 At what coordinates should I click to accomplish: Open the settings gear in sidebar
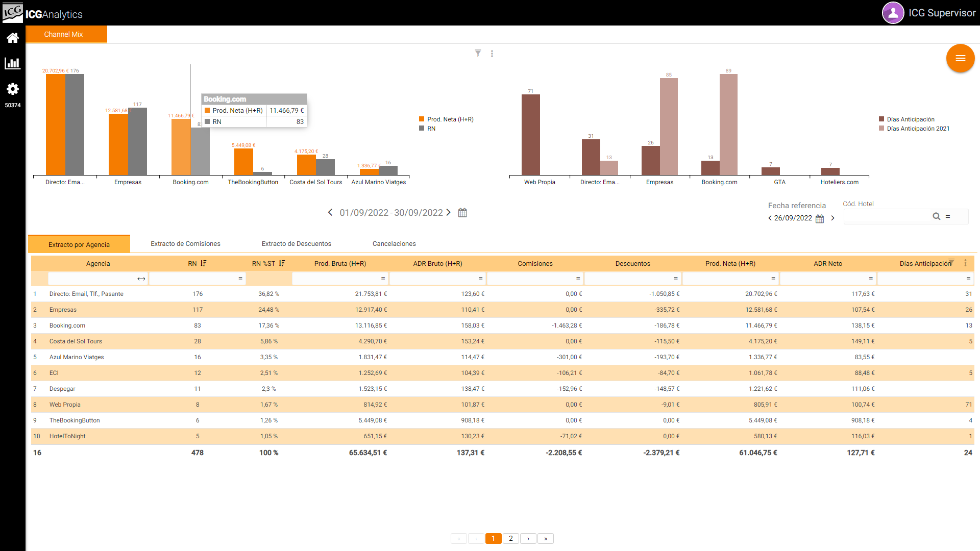(13, 89)
